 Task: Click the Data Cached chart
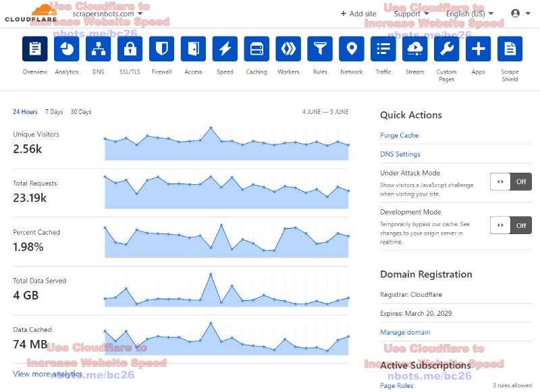227,339
